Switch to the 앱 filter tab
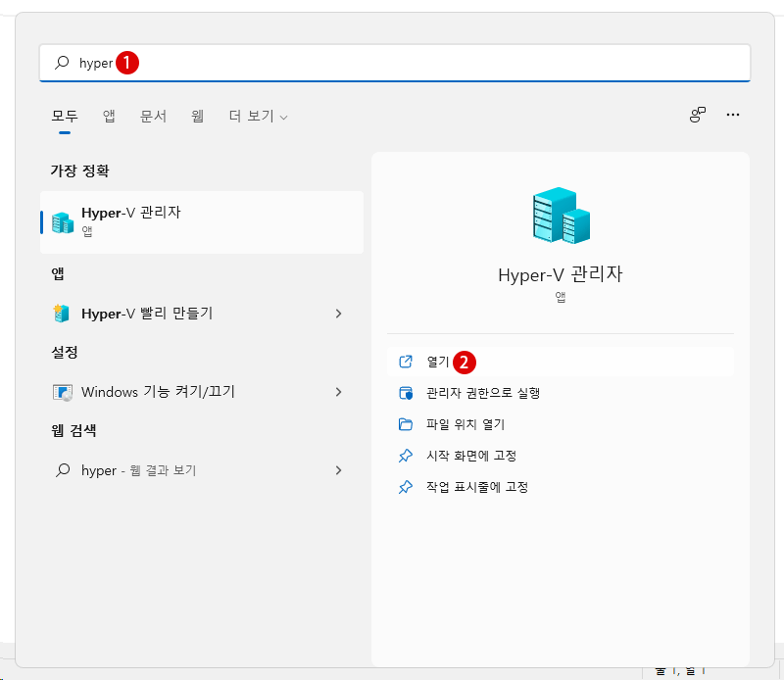Screen dimensions: 784x680 coord(109,116)
